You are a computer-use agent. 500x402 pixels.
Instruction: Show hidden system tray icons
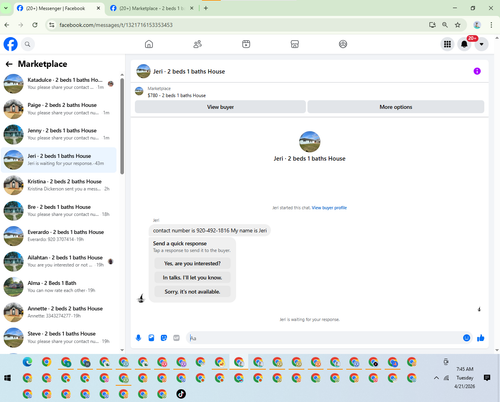(436, 378)
